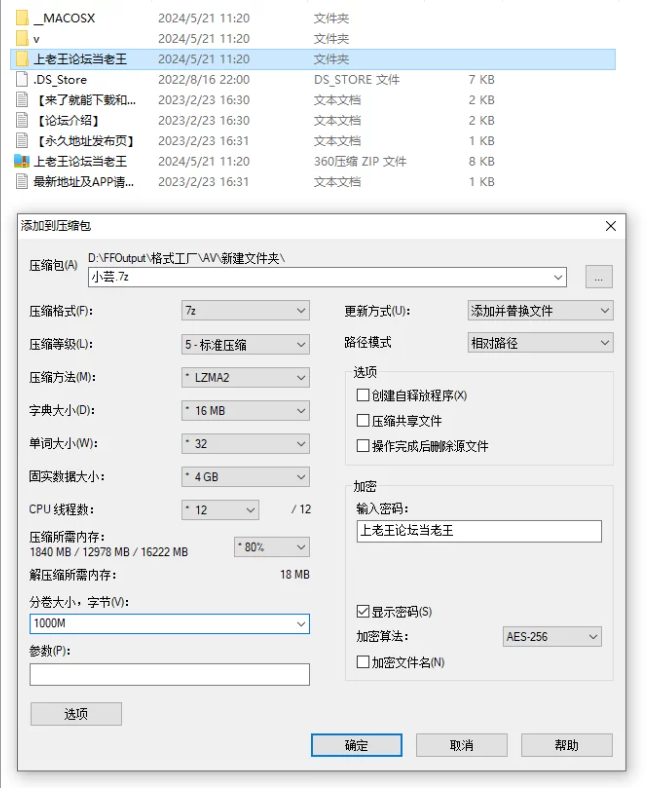Click the 【永久地址发布页】 text file icon
The width and height of the screenshot is (664, 788).
pyautogui.click(x=22, y=141)
